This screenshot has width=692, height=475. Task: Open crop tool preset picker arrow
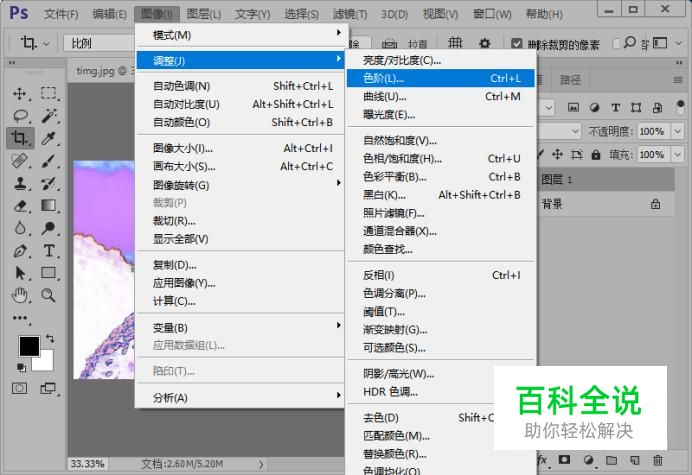(46, 44)
